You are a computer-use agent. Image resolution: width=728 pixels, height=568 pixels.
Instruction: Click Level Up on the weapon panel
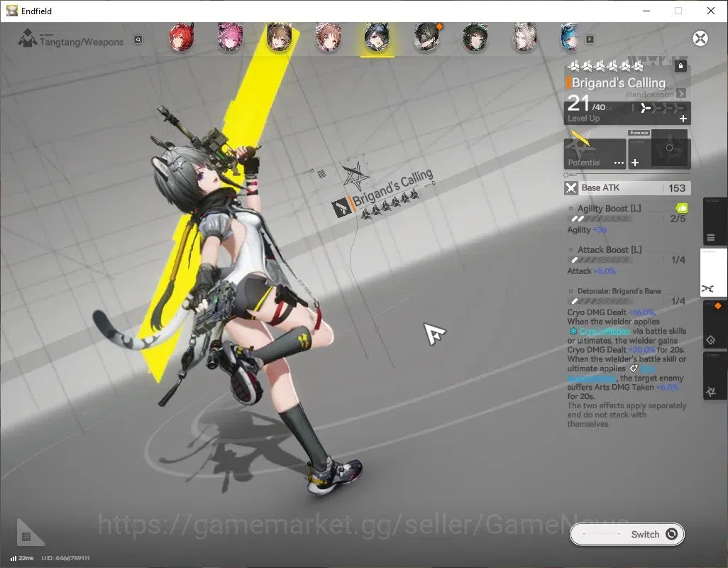pos(584,119)
